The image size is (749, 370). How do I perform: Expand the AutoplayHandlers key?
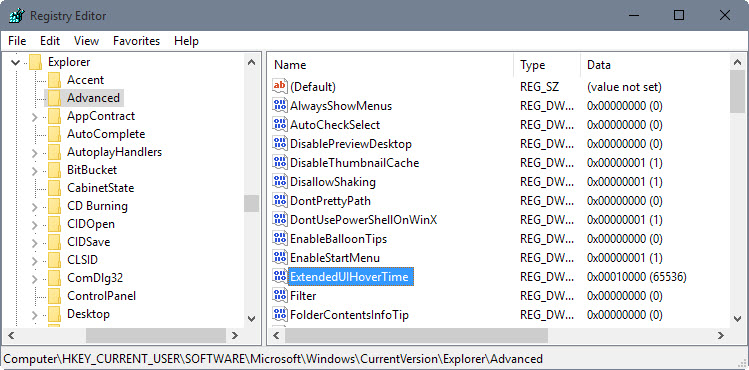coord(34,153)
